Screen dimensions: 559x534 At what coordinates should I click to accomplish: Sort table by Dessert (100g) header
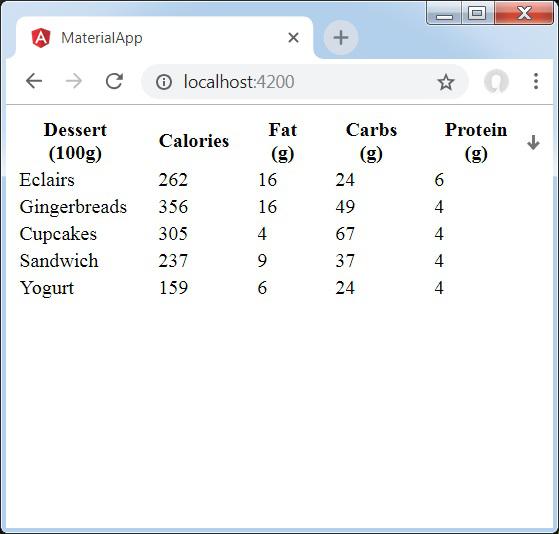tap(75, 142)
